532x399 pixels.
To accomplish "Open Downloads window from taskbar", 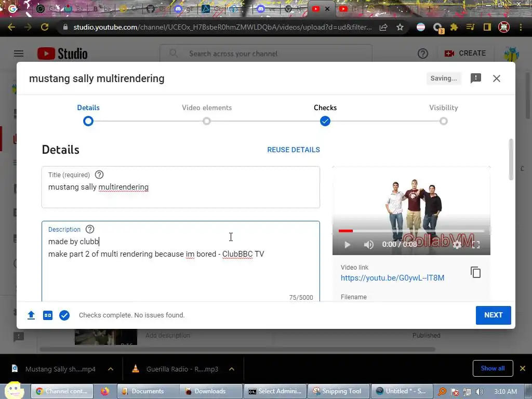I will click(210, 391).
